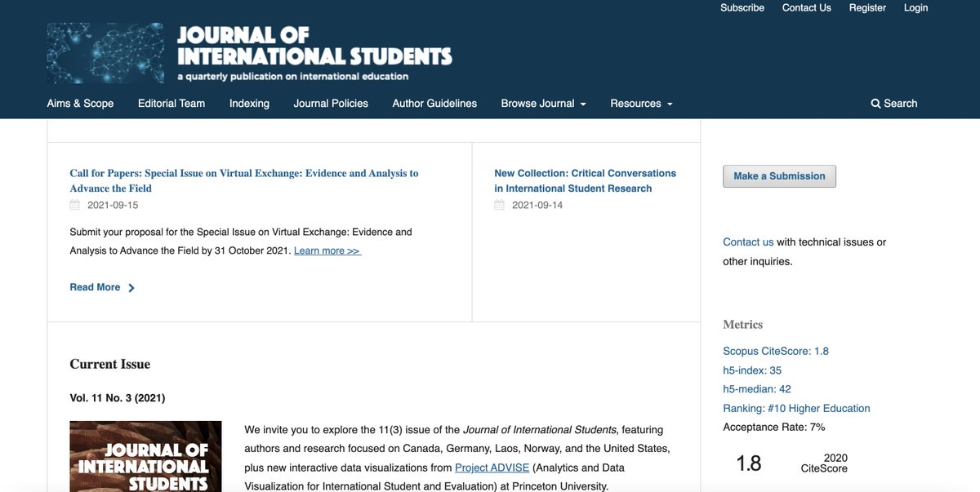
Task: Click the Subscribe link at the top
Action: coord(742,7)
